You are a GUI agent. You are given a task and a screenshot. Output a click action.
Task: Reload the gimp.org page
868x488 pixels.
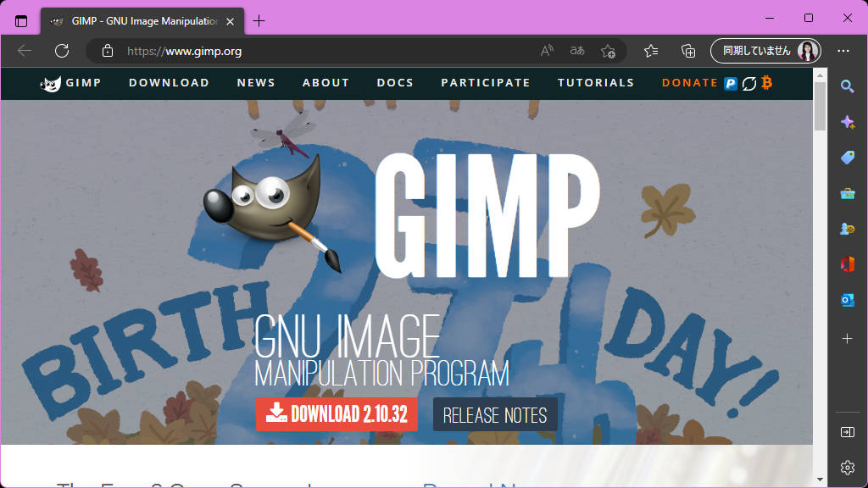(x=62, y=50)
